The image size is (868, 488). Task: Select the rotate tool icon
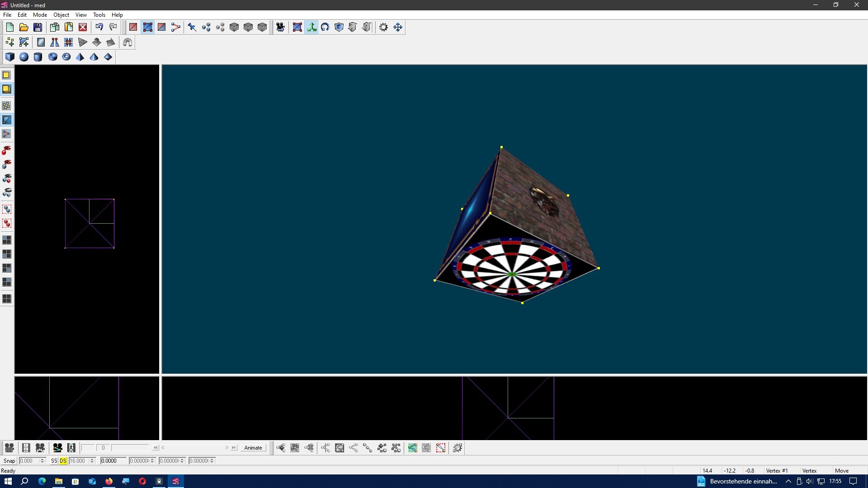pyautogui.click(x=325, y=27)
